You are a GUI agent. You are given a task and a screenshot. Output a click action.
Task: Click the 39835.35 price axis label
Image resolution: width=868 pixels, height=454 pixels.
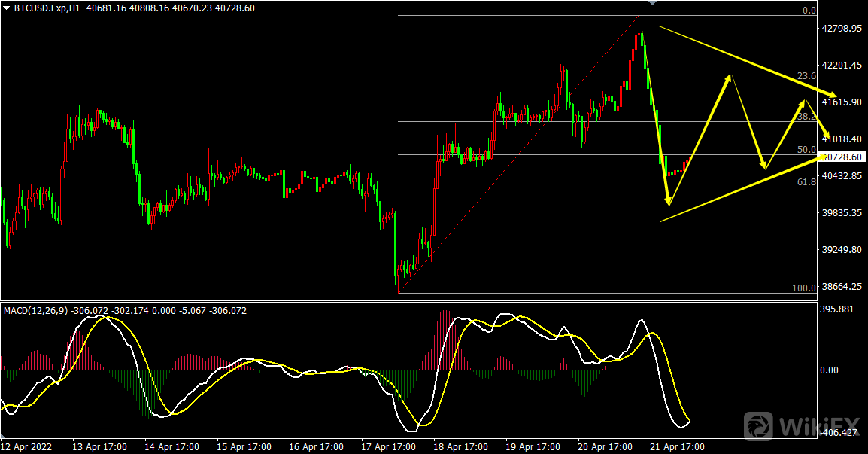pos(842,213)
